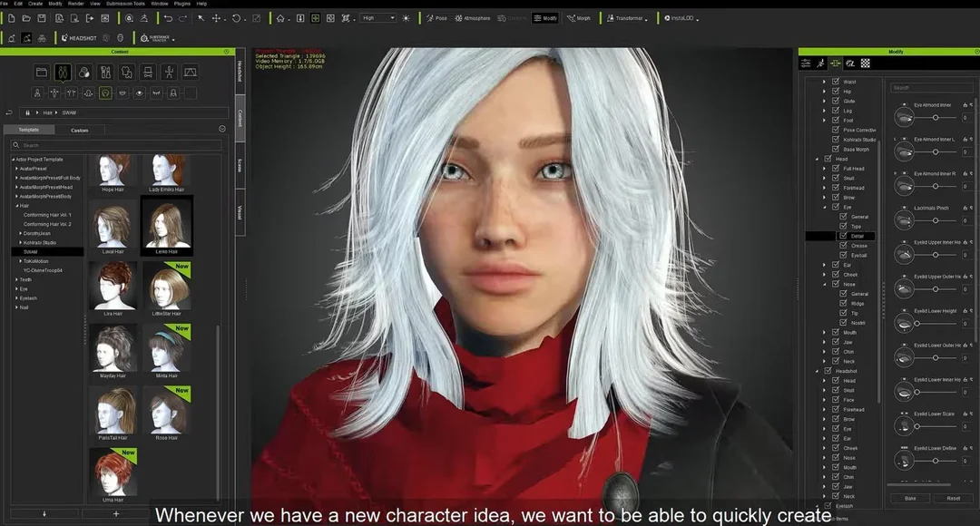This screenshot has width=980, height=526.
Task: Click the Morph toolbar button
Action: click(x=579, y=18)
